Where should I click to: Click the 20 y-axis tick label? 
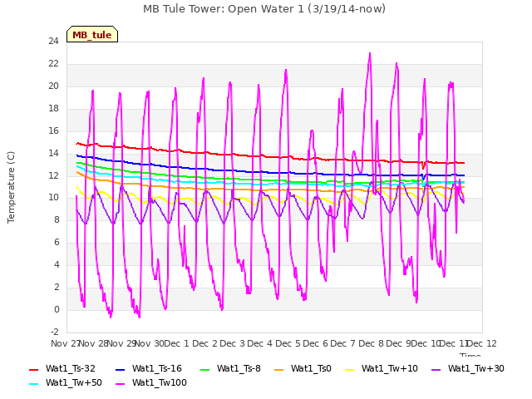pos(53,86)
